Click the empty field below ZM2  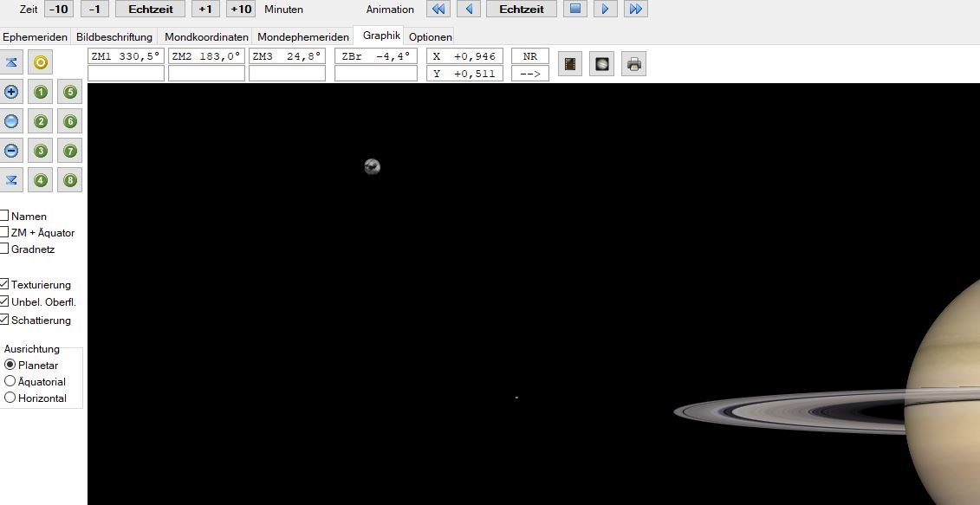coord(206,73)
